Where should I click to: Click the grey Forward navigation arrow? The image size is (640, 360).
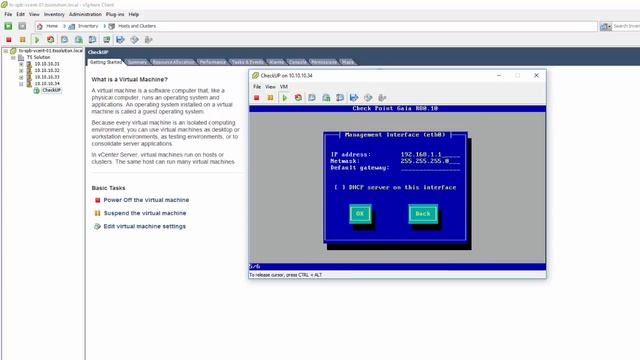pos(22,26)
